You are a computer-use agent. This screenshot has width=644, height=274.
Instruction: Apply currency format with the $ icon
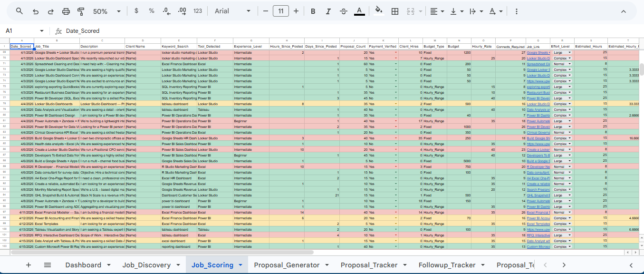136,11
